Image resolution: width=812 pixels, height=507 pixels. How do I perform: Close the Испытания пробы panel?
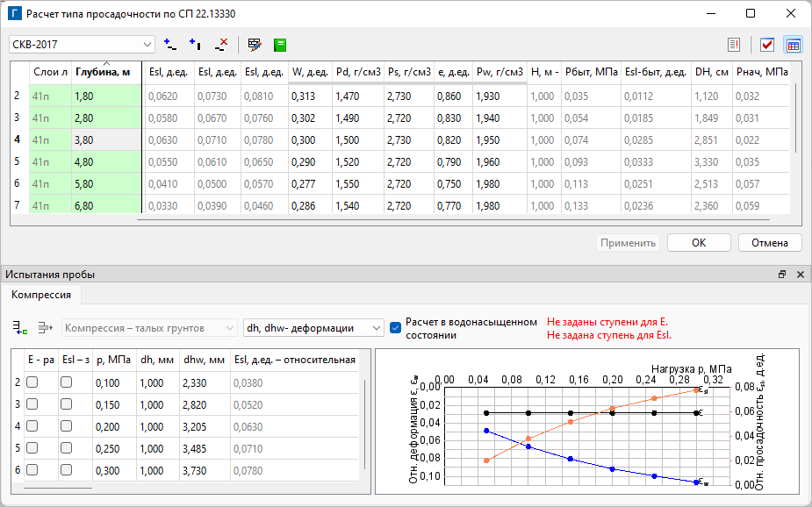tap(800, 275)
